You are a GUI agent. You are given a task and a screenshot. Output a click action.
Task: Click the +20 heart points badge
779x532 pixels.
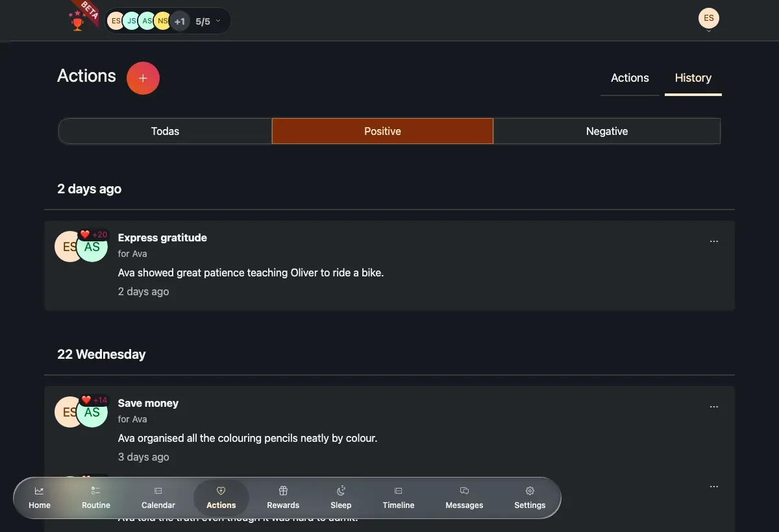click(94, 235)
